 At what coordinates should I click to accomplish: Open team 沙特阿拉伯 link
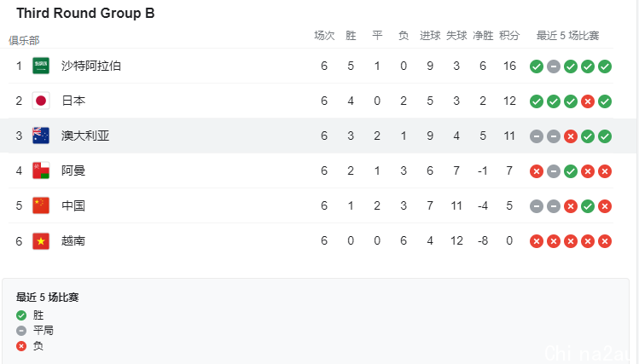91,66
